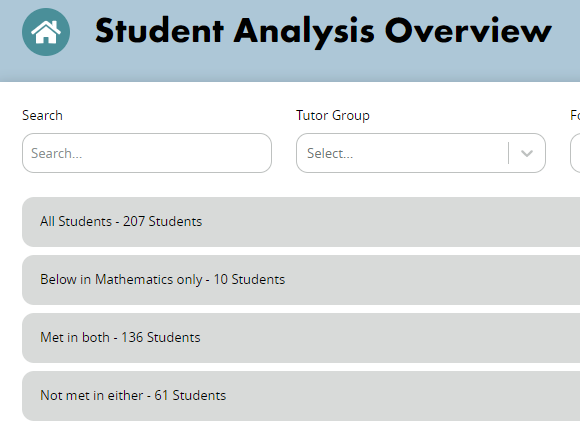
Task: Expand the All Students - 207 Students row
Action: (301, 222)
